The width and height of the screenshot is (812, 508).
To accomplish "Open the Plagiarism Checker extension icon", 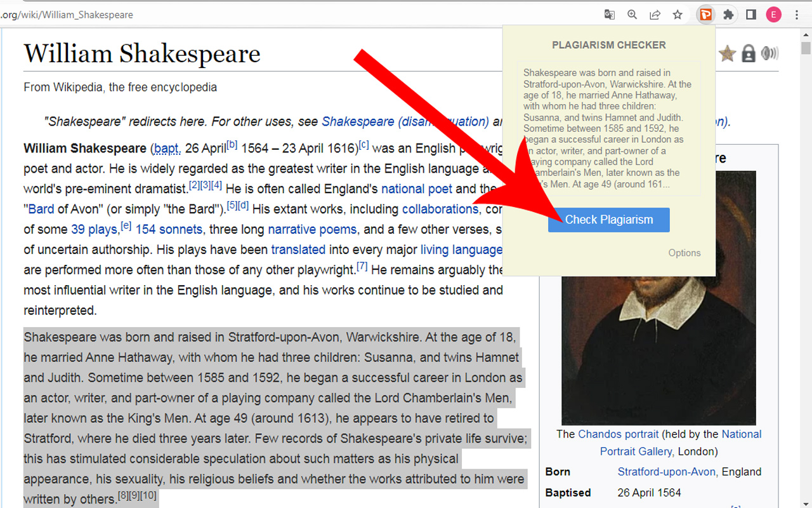I will point(705,15).
